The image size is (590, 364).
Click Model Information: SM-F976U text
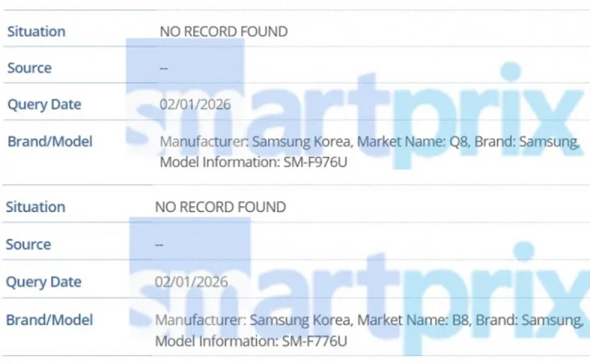click(253, 161)
